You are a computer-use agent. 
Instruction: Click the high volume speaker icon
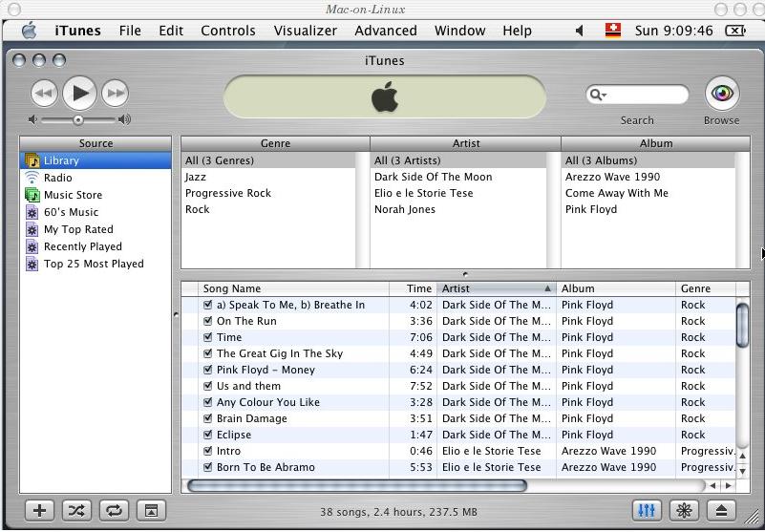click(x=124, y=119)
